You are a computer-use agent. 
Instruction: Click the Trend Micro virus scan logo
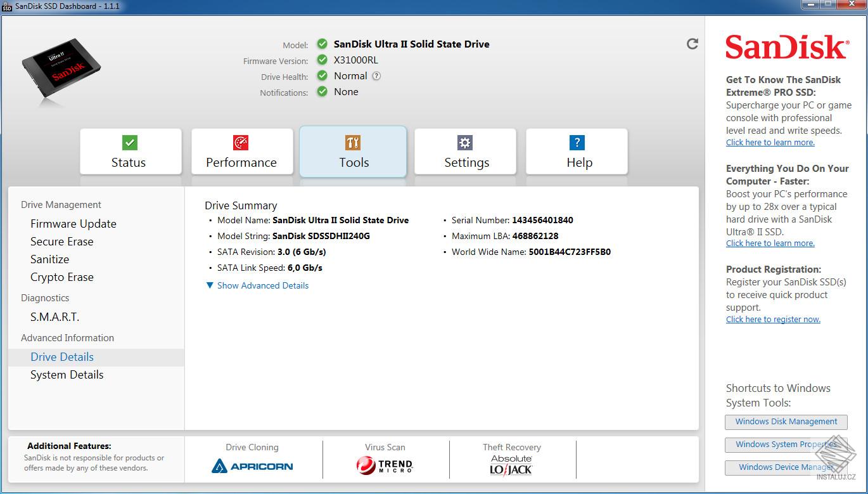[385, 466]
